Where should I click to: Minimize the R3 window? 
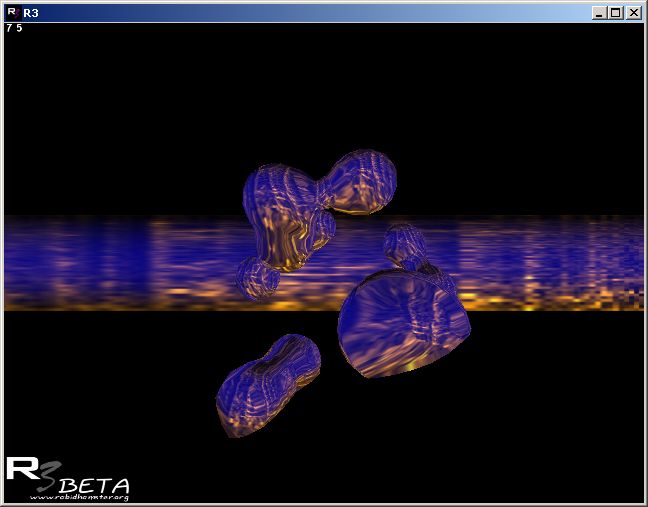(598, 13)
